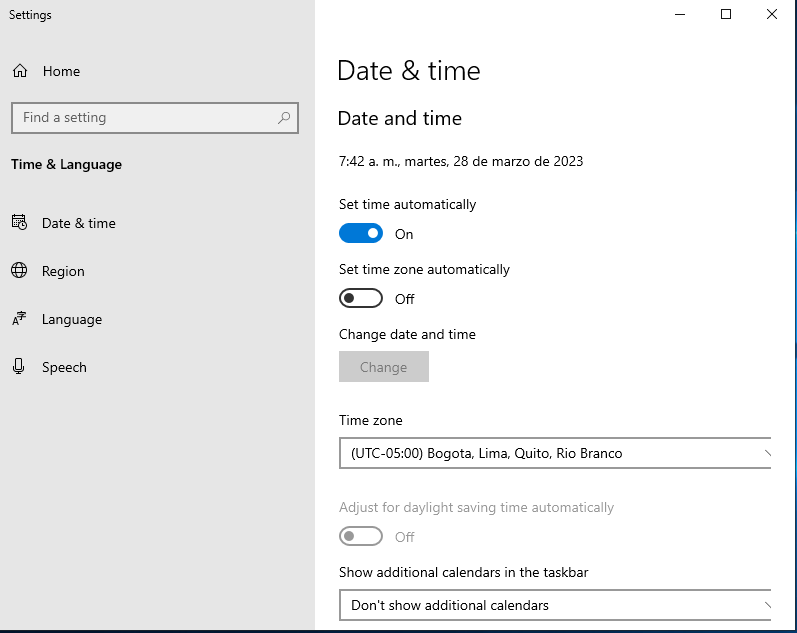Expand the additional calendars dropdown
Screen dimensions: 797x633
point(555,605)
